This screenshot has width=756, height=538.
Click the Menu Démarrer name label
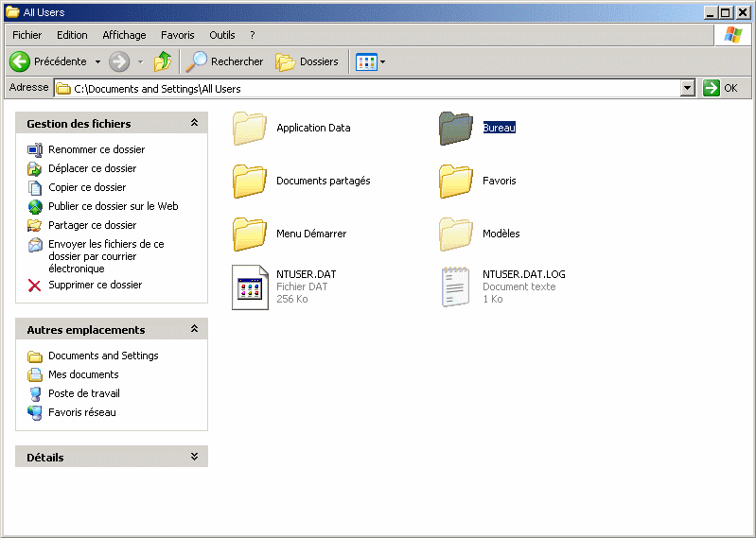(x=311, y=234)
